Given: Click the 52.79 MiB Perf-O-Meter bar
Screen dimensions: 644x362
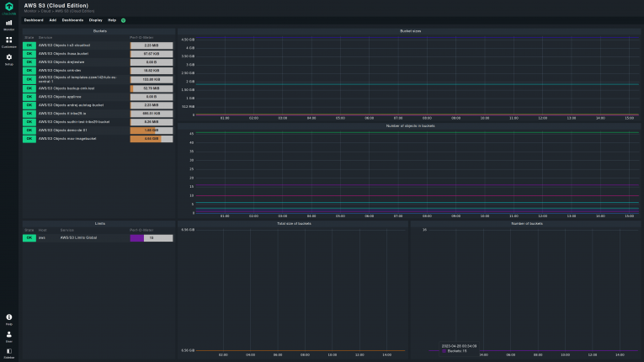Looking at the screenshot, I should tap(152, 88).
